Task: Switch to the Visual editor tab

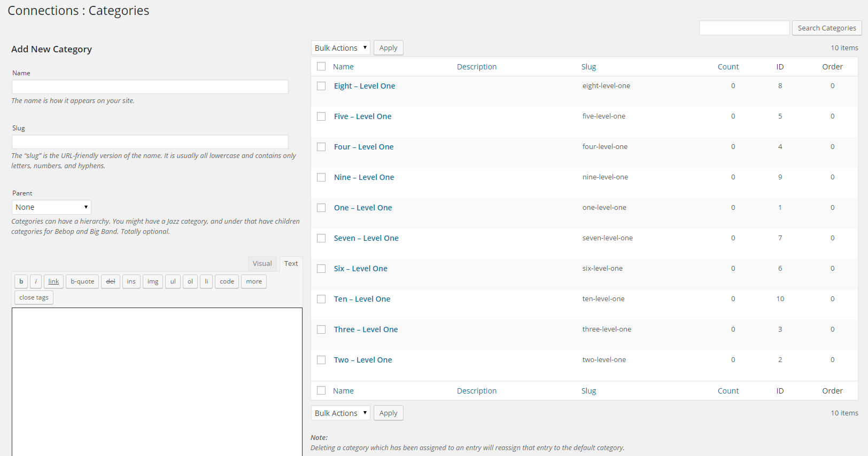Action: point(262,264)
